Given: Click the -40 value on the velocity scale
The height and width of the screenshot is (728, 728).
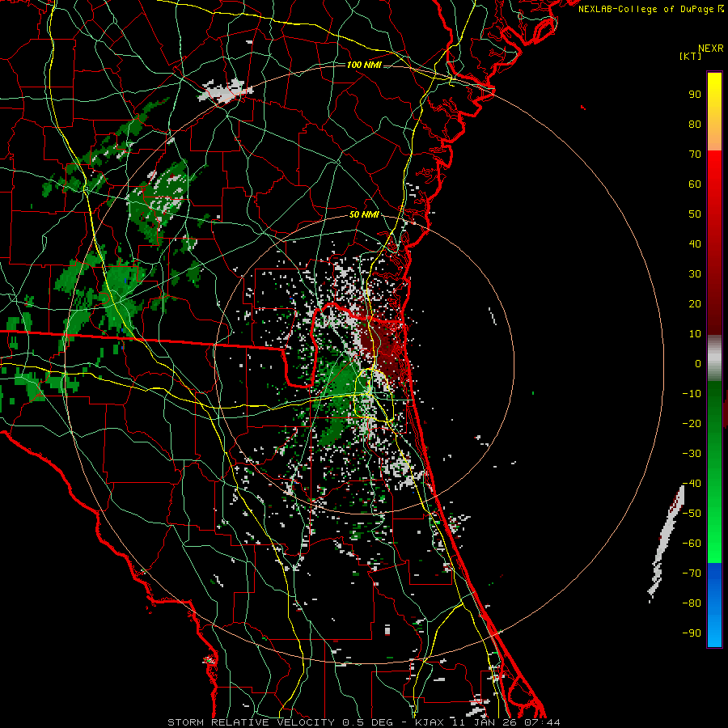Looking at the screenshot, I should pyautogui.click(x=692, y=484).
